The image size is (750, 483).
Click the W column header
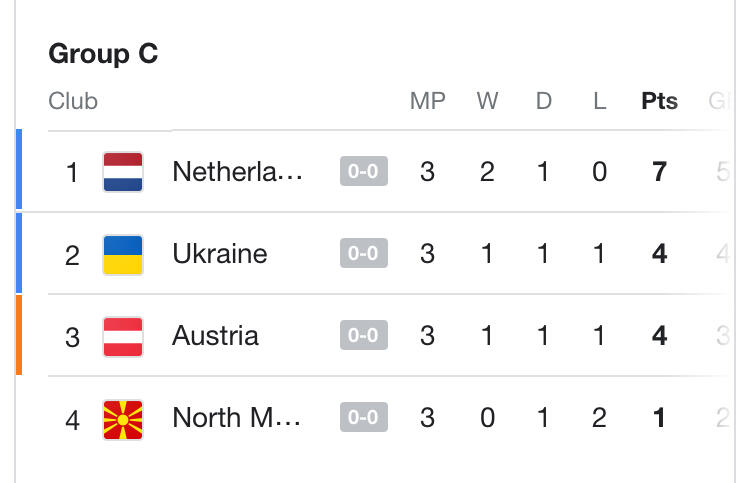pyautogui.click(x=487, y=101)
